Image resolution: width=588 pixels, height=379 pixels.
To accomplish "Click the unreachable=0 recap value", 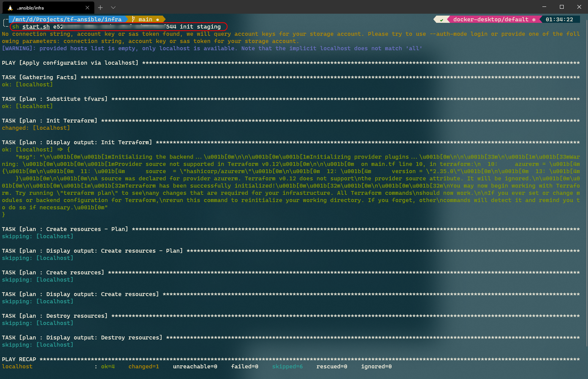I will pyautogui.click(x=195, y=366).
